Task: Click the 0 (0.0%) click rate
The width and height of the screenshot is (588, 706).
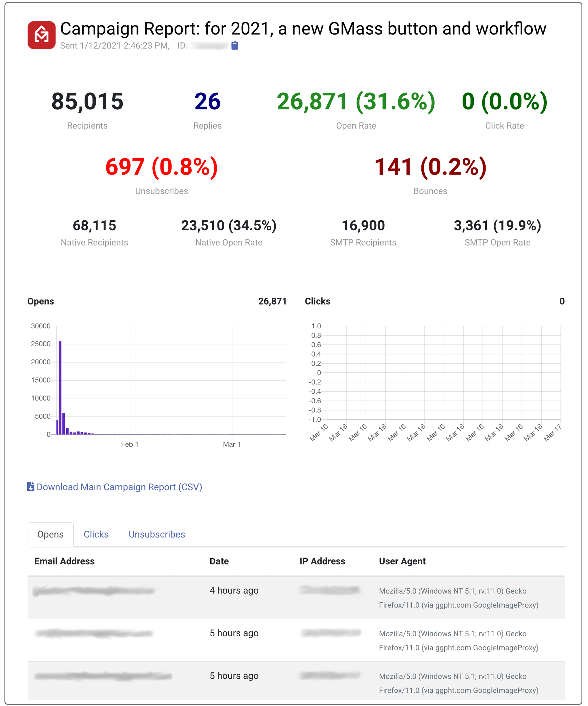Action: pyautogui.click(x=504, y=102)
